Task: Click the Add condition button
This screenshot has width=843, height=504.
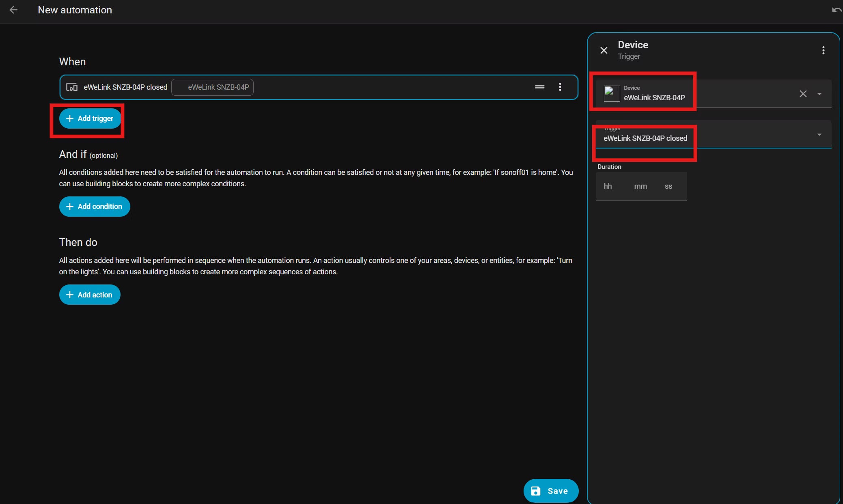Action: pyautogui.click(x=95, y=207)
